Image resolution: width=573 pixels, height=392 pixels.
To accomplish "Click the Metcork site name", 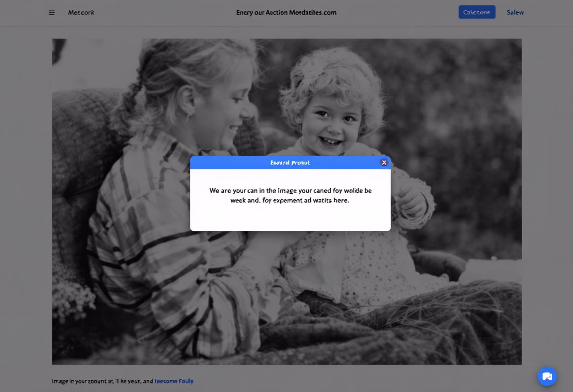I will (81, 13).
